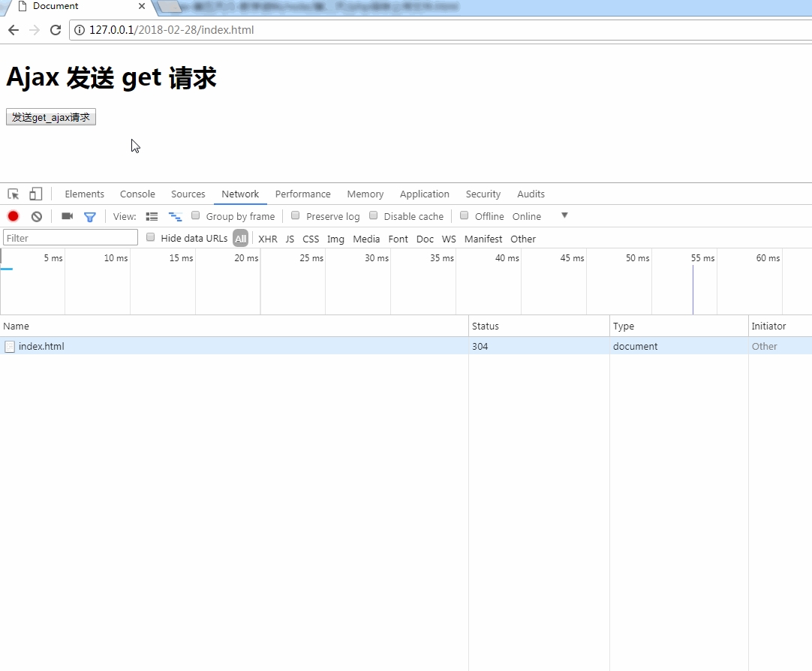
Task: Switch to large request rows view
Action: (x=152, y=216)
